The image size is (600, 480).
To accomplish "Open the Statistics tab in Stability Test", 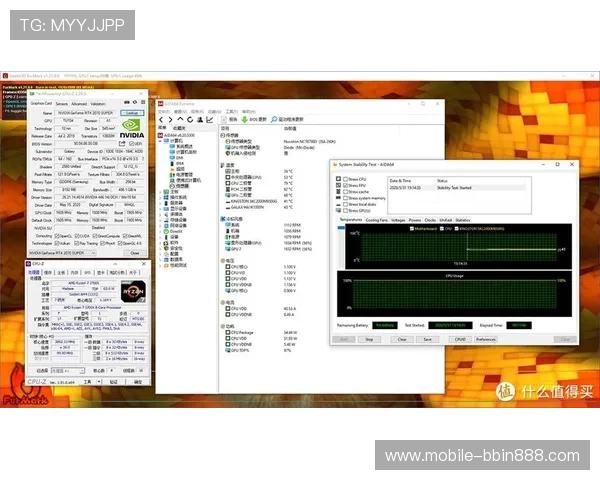I will click(463, 220).
